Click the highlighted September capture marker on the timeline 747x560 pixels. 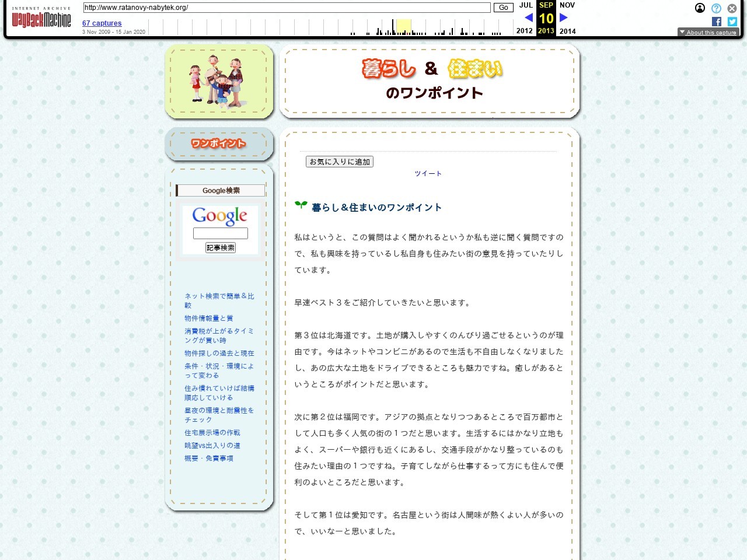point(404,25)
